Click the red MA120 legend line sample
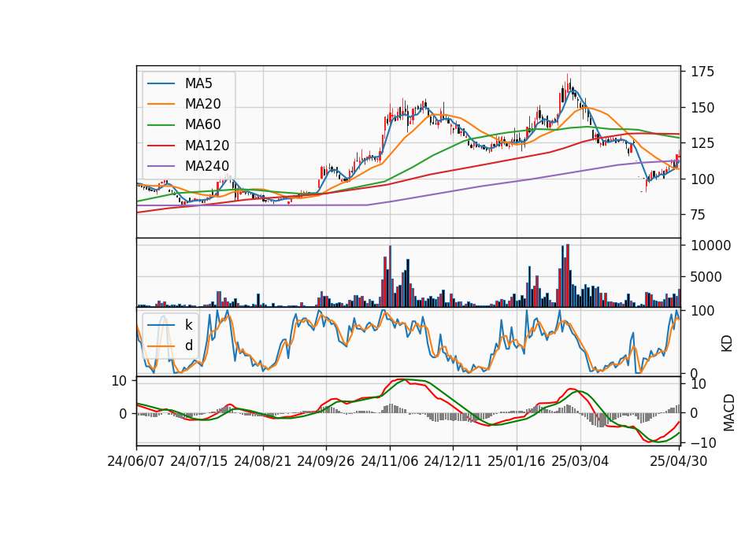The width and height of the screenshot is (756, 543). (161, 146)
